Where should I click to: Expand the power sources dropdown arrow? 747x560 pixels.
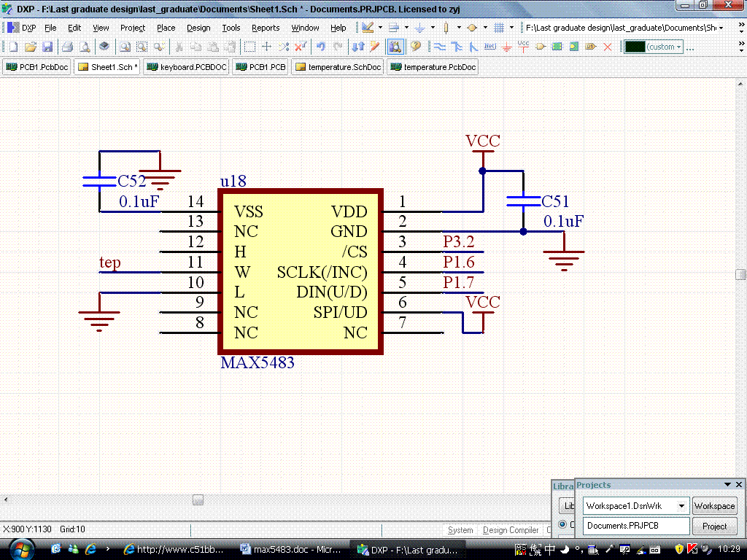tap(433, 28)
